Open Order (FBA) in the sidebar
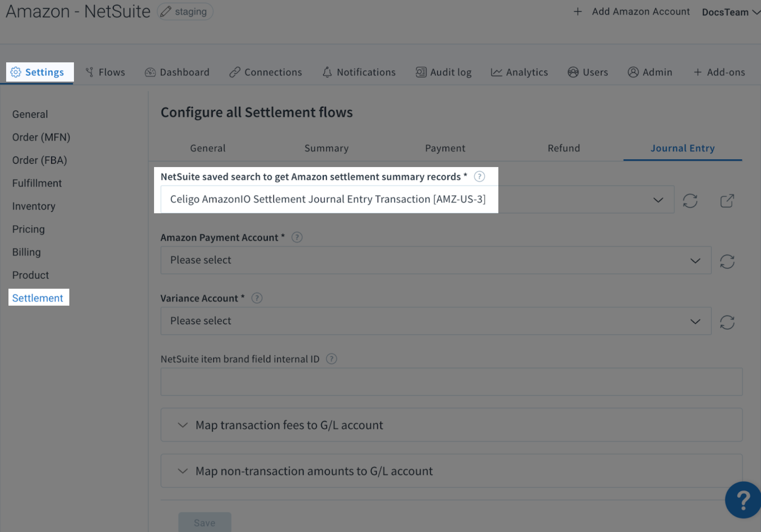 tap(40, 160)
